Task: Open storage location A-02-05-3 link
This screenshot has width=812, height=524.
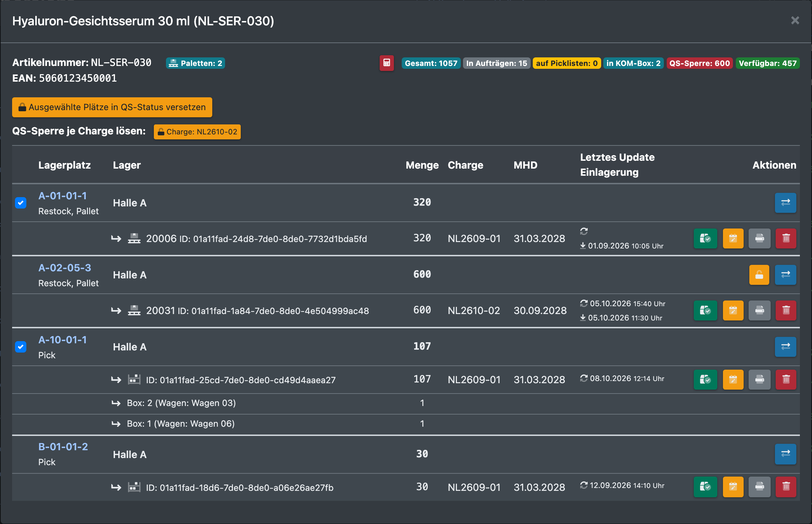Action: click(65, 268)
